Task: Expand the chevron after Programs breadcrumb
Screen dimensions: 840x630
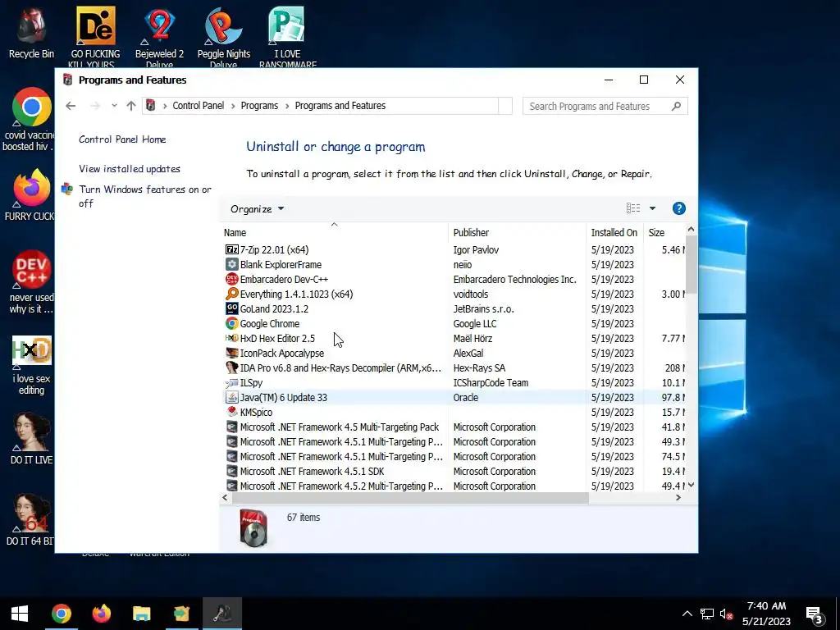Action: (287, 106)
